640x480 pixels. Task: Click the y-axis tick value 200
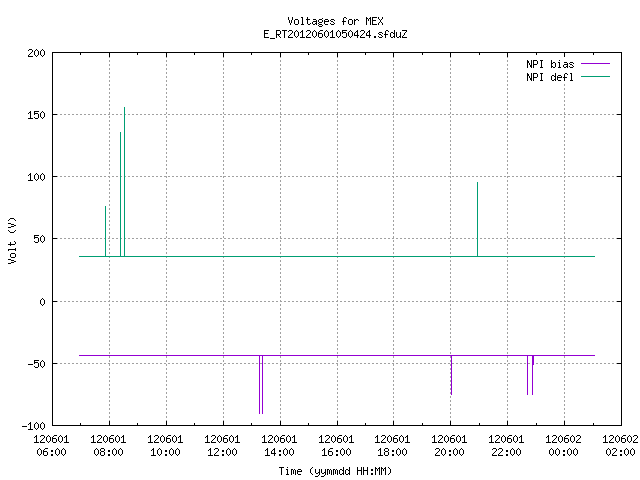click(36, 53)
